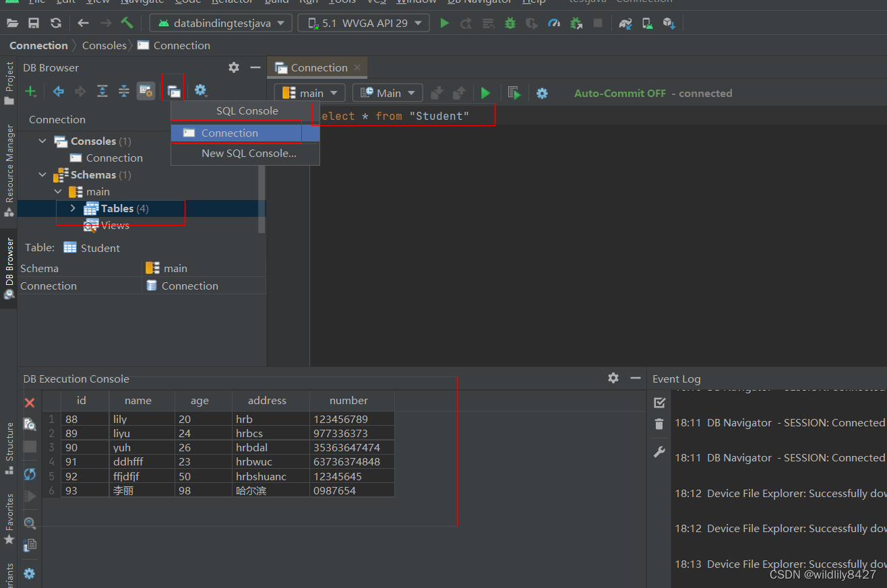Execute statement with green play in editor
Image resolution: width=887 pixels, height=588 pixels.
pos(485,93)
